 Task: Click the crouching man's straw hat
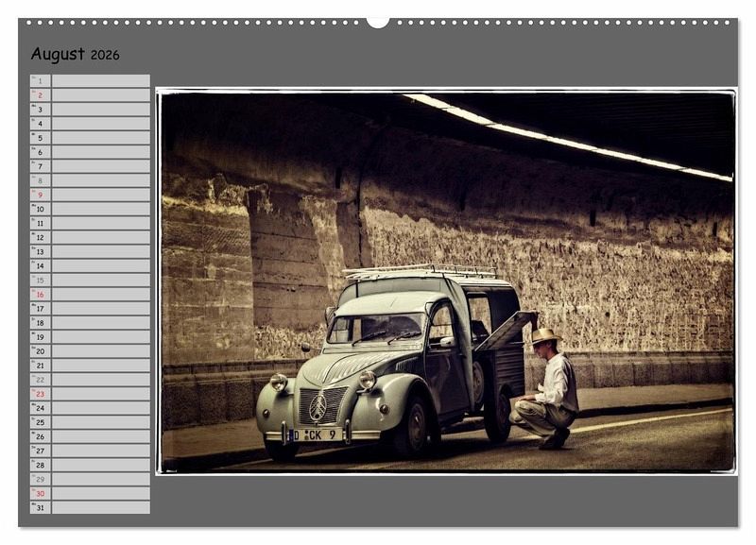pyautogui.click(x=543, y=335)
